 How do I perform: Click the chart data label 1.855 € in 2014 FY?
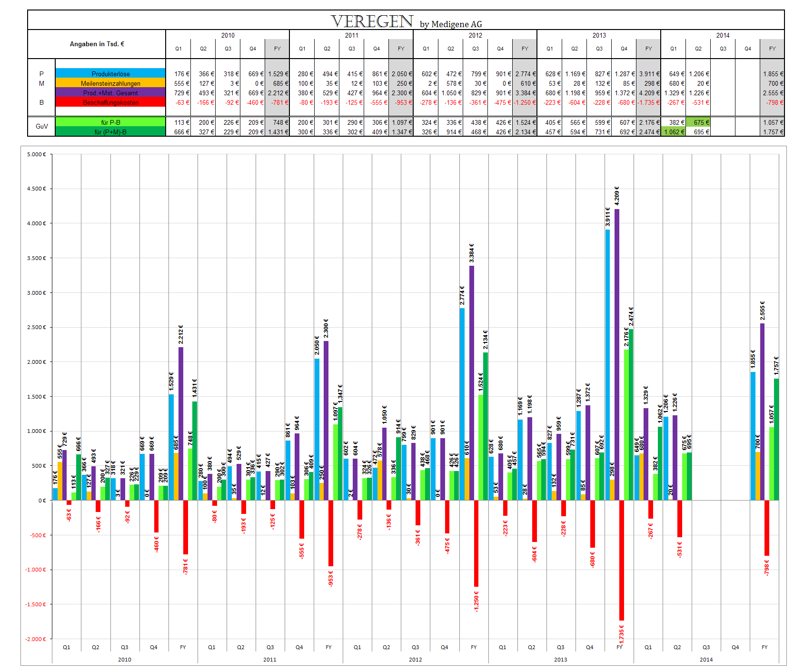pyautogui.click(x=753, y=359)
